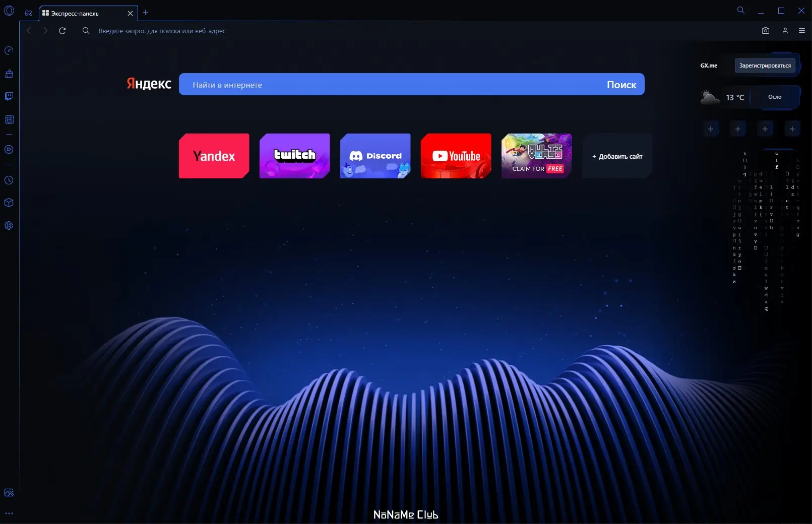Go back to previous page
This screenshot has width=812, height=524.
coord(29,31)
